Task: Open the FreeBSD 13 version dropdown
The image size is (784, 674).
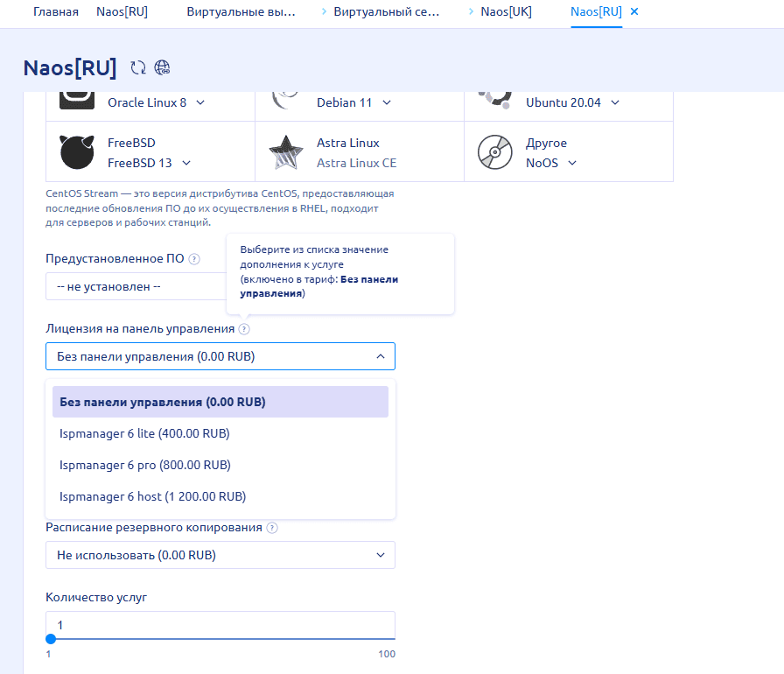Action: (185, 163)
